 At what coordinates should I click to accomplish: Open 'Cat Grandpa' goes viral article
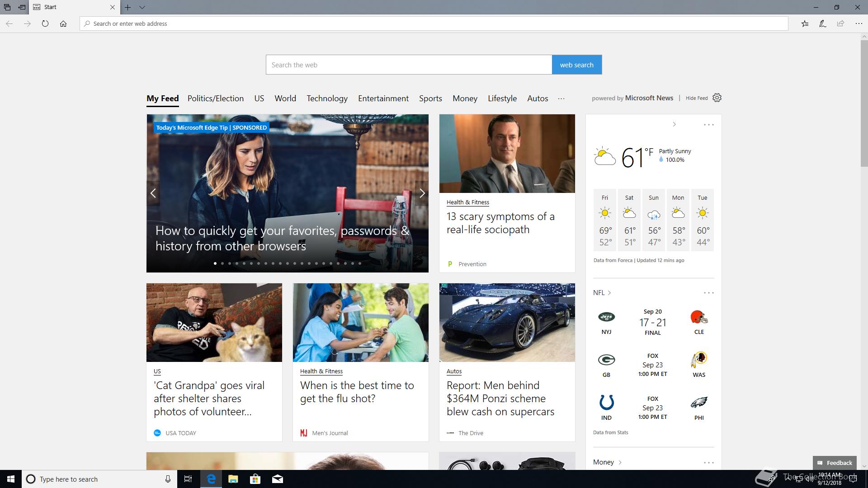[209, 399]
